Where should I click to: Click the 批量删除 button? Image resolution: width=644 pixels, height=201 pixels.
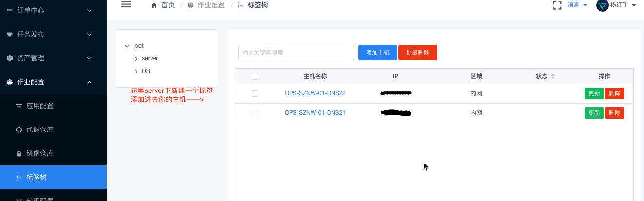(x=418, y=53)
